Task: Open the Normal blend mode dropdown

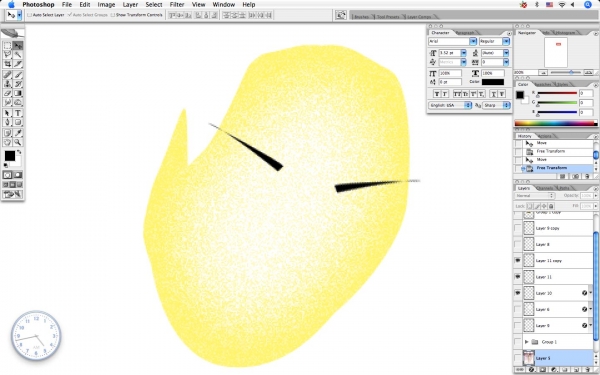Action: point(534,196)
